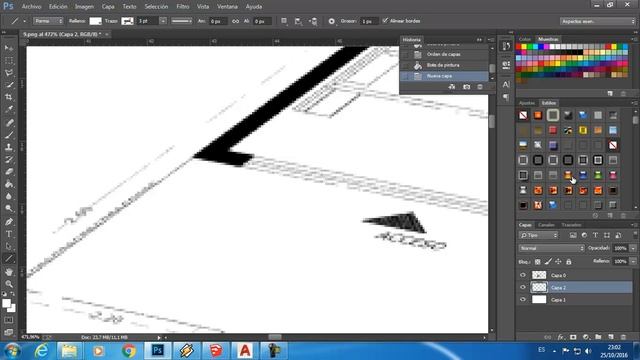This screenshot has width=640, height=360.
Task: Select the Clone Stamp tool
Action: coord(9,147)
